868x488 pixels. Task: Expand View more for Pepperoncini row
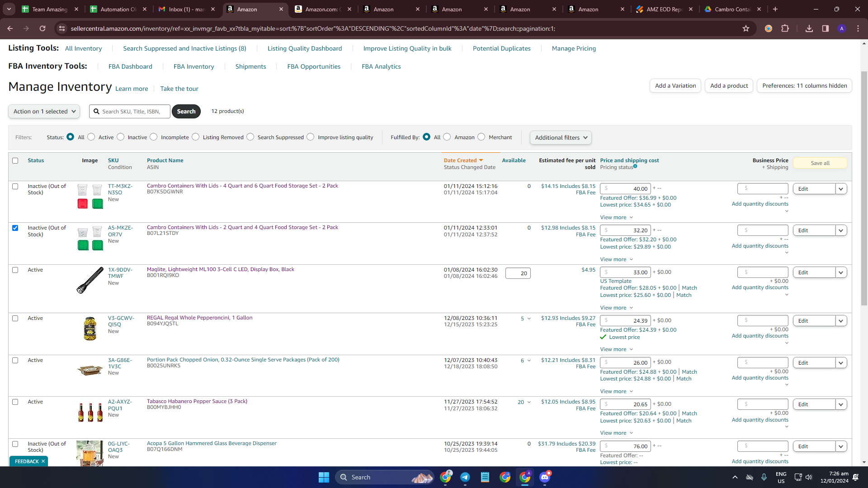coord(617,349)
